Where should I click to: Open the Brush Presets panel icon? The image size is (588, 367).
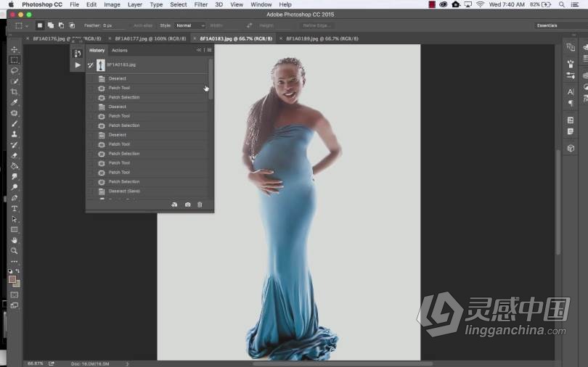click(x=571, y=75)
